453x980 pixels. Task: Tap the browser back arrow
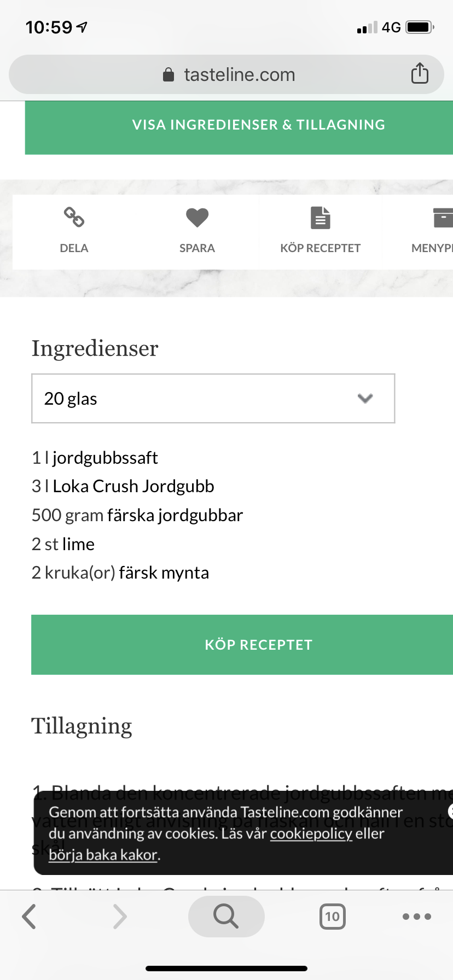(30, 916)
